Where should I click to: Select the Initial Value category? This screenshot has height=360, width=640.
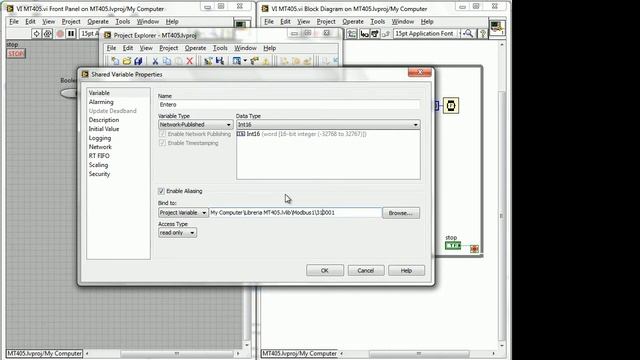tap(104, 129)
